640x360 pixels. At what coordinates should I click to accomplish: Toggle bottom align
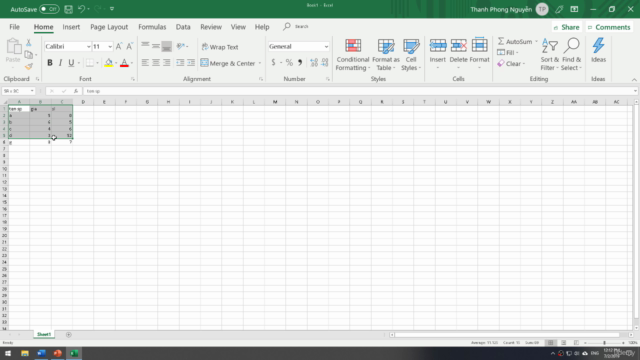click(167, 46)
